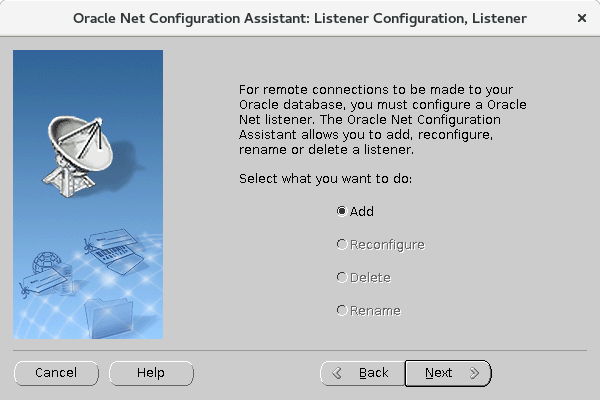Click the right chevron on Next button

point(474,373)
